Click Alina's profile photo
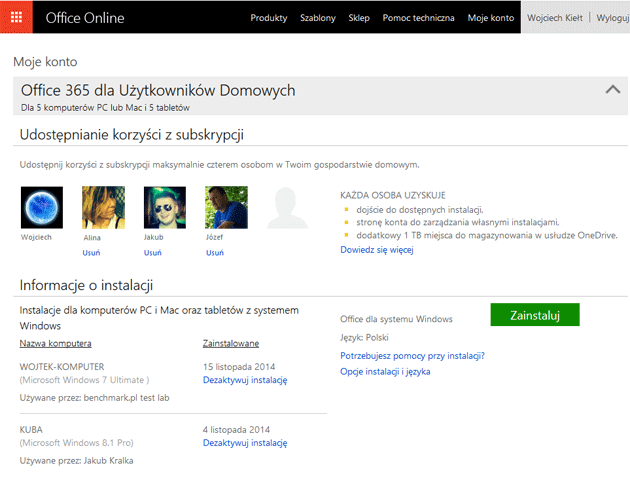The width and height of the screenshot is (630, 478). click(x=103, y=207)
